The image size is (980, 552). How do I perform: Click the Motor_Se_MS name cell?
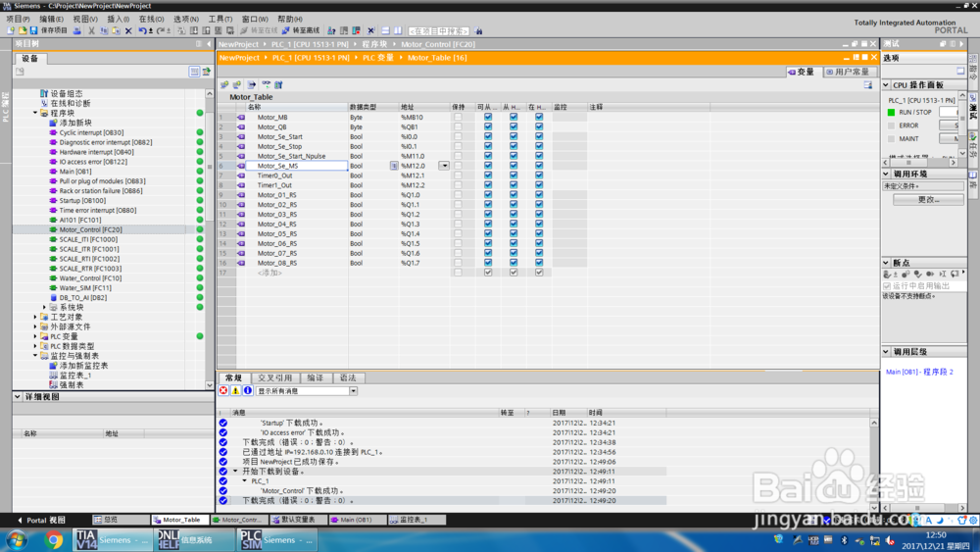click(x=296, y=166)
